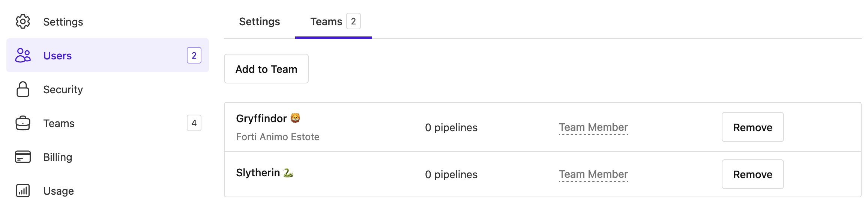Switch to the Settings tab
This screenshot has height=221, width=868.
point(259,22)
